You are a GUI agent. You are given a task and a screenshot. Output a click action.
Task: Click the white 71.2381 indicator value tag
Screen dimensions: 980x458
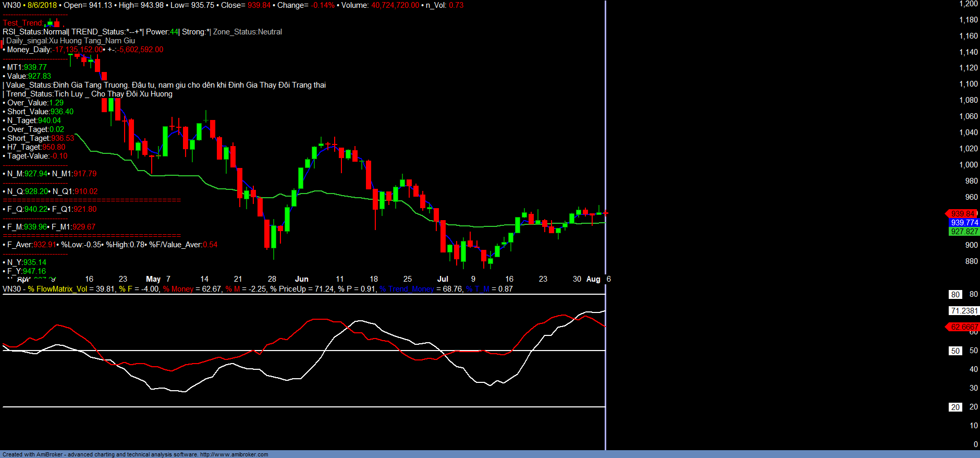tap(964, 311)
